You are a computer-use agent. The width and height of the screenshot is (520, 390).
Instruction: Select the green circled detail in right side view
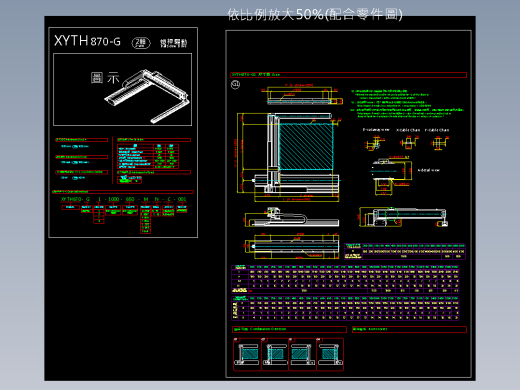point(391,214)
